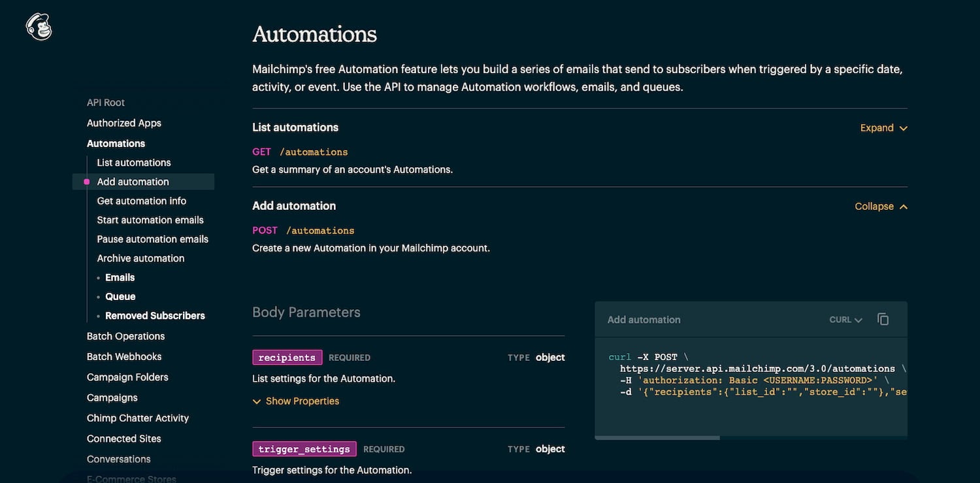Click the recipients parameter badge

pos(287,357)
